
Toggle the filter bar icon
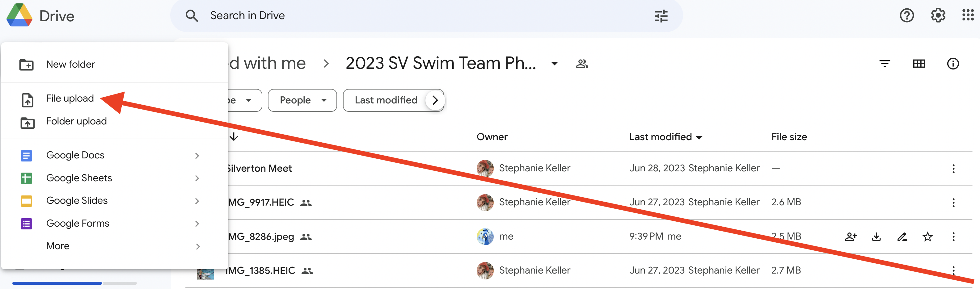click(885, 64)
